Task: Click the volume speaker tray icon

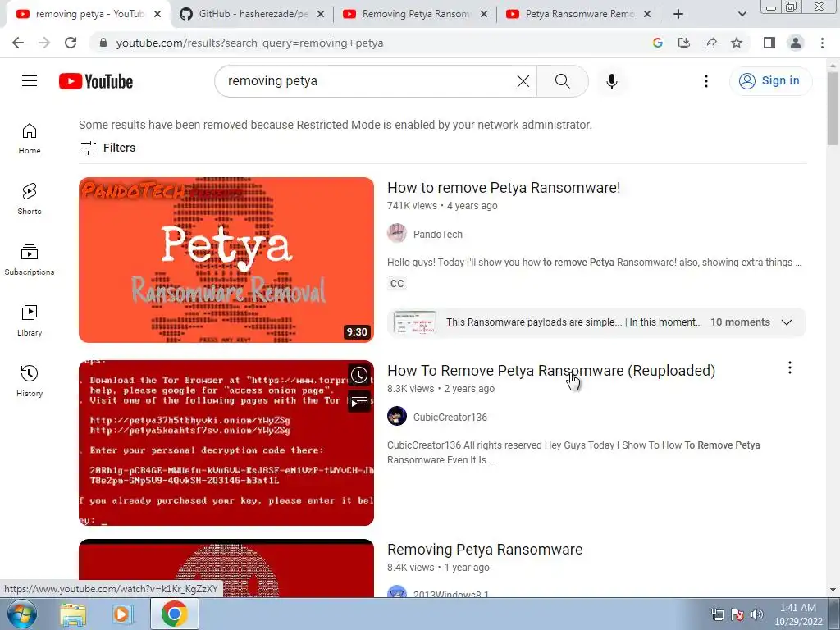Action: point(756,614)
